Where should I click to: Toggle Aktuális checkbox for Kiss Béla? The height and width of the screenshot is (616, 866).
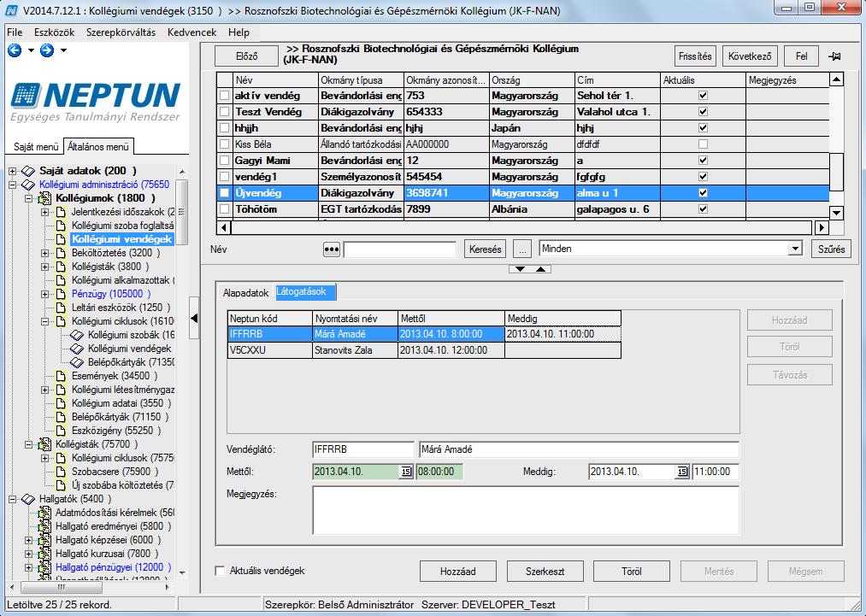click(x=703, y=144)
